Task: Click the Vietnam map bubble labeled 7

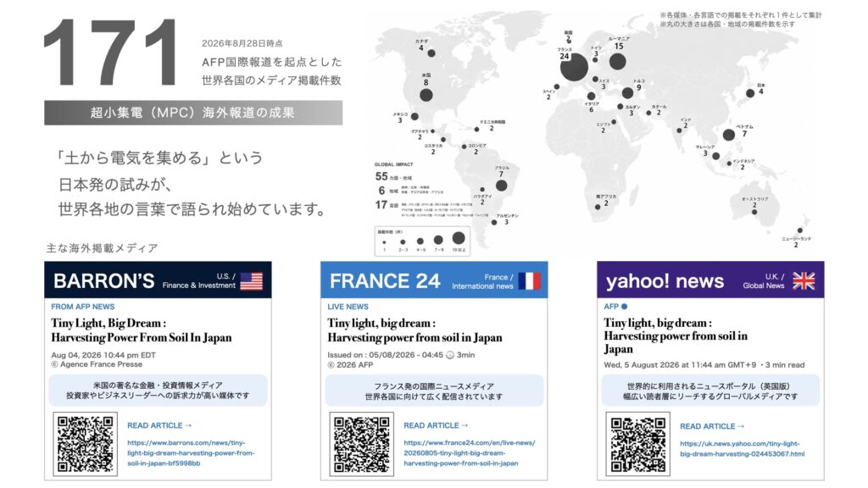Action: [x=729, y=135]
